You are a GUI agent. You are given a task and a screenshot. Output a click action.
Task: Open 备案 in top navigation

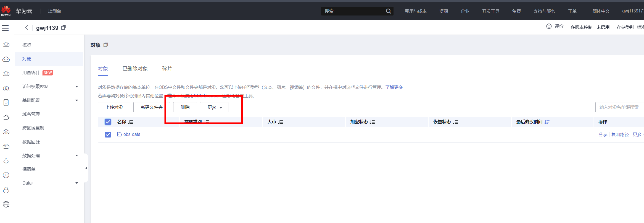coord(516,11)
